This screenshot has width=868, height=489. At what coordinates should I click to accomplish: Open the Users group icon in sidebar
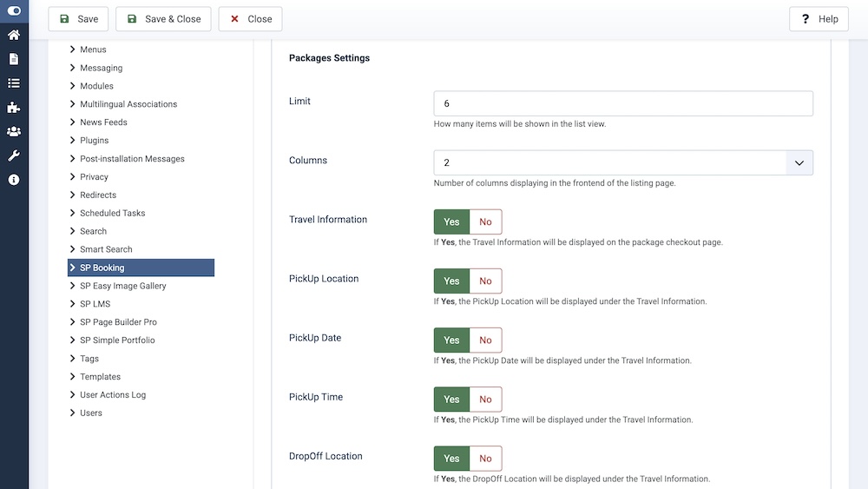click(14, 132)
